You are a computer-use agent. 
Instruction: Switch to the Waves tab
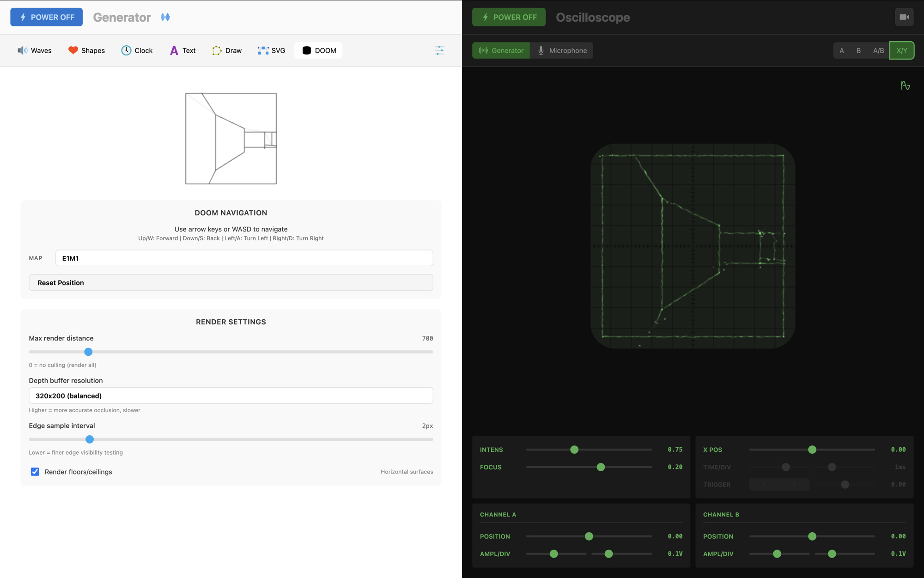pos(35,50)
